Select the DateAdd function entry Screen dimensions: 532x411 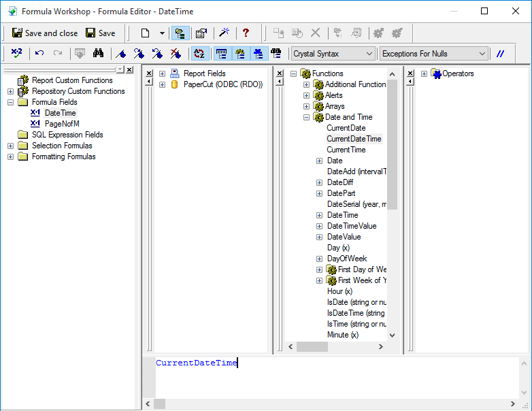(356, 171)
